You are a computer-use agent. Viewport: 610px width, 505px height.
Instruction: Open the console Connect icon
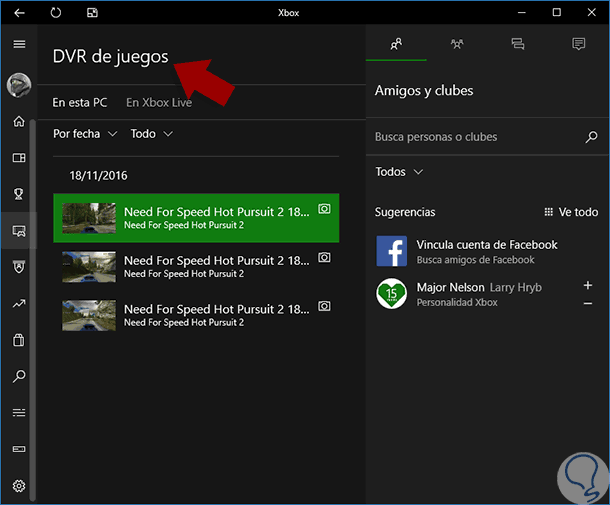[19, 449]
